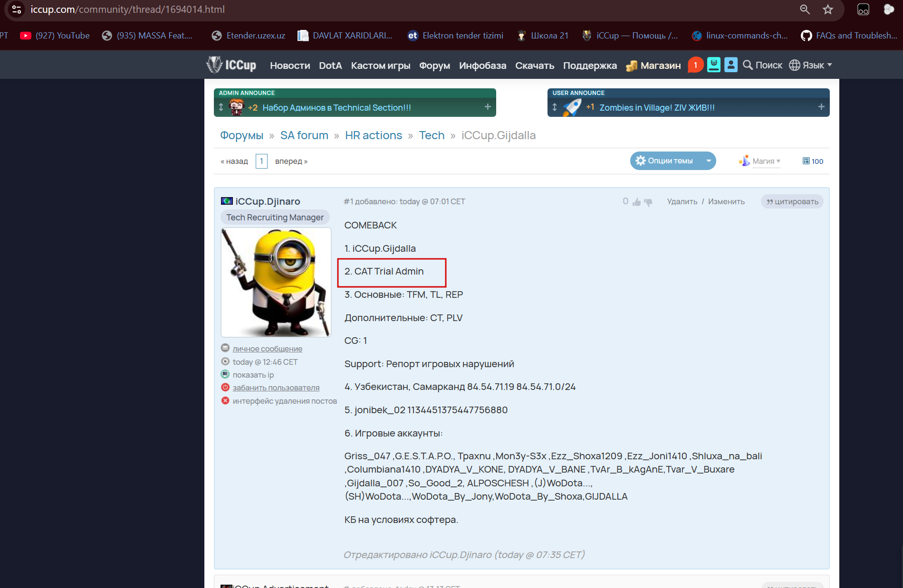The image size is (903, 588).
Task: Click забанить пользователя link
Action: (x=276, y=388)
